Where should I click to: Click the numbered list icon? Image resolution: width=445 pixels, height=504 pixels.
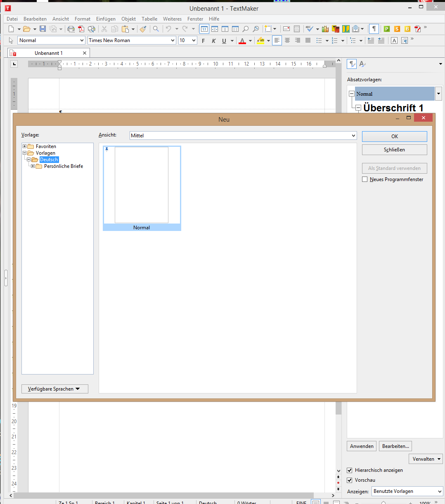click(335, 40)
